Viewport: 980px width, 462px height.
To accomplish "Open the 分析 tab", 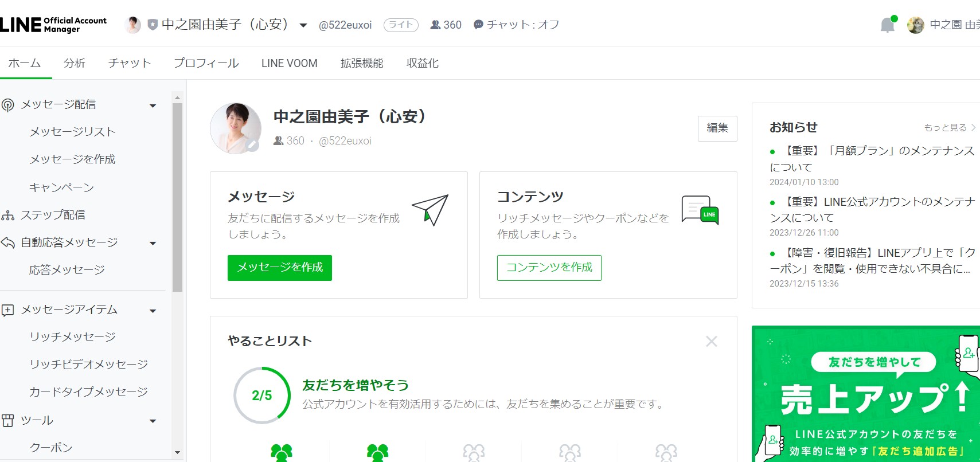I will click(x=75, y=63).
